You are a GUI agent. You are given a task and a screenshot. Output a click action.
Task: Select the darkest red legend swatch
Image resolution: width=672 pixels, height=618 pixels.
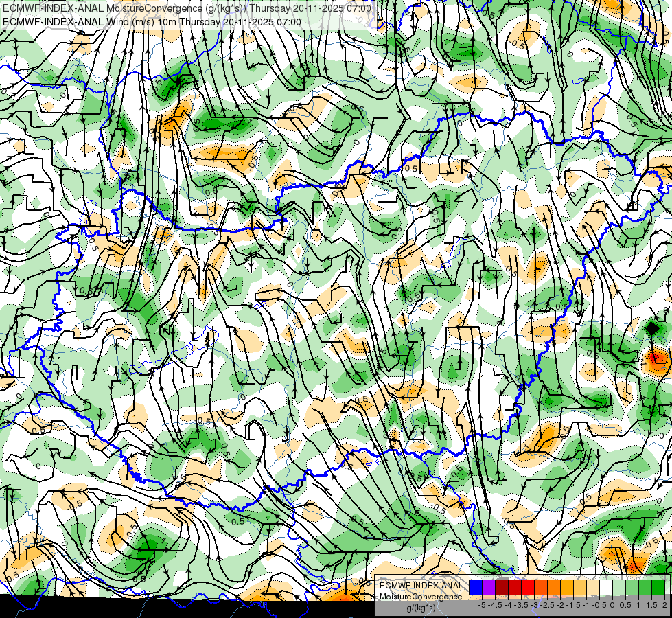(x=502, y=588)
